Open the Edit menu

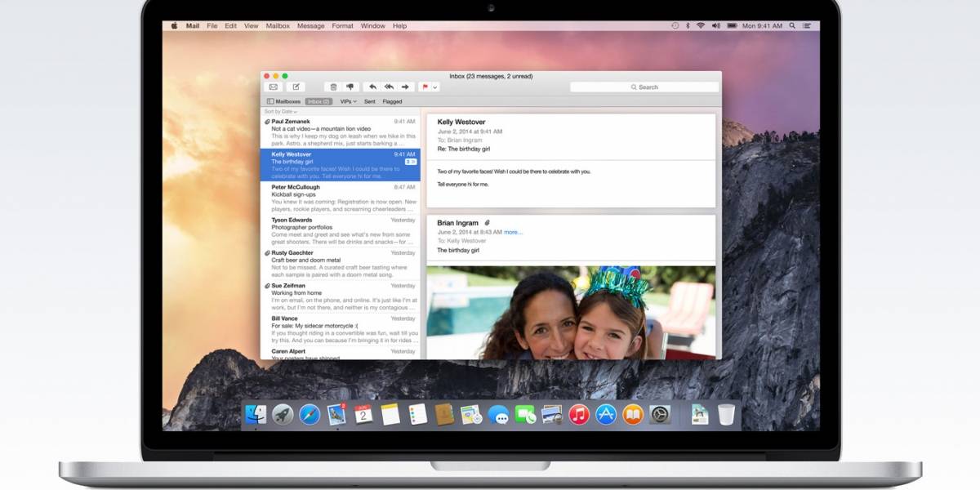coord(231,25)
